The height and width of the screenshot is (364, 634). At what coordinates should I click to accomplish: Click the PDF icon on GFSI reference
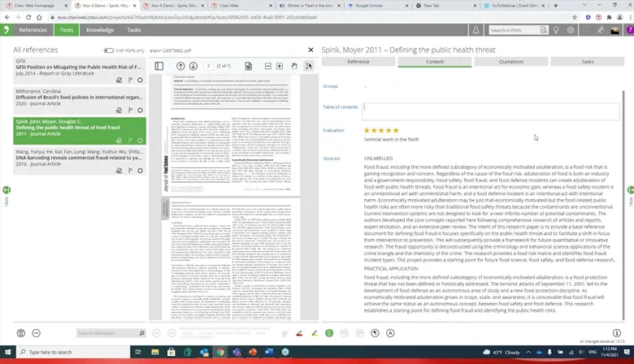click(119, 80)
